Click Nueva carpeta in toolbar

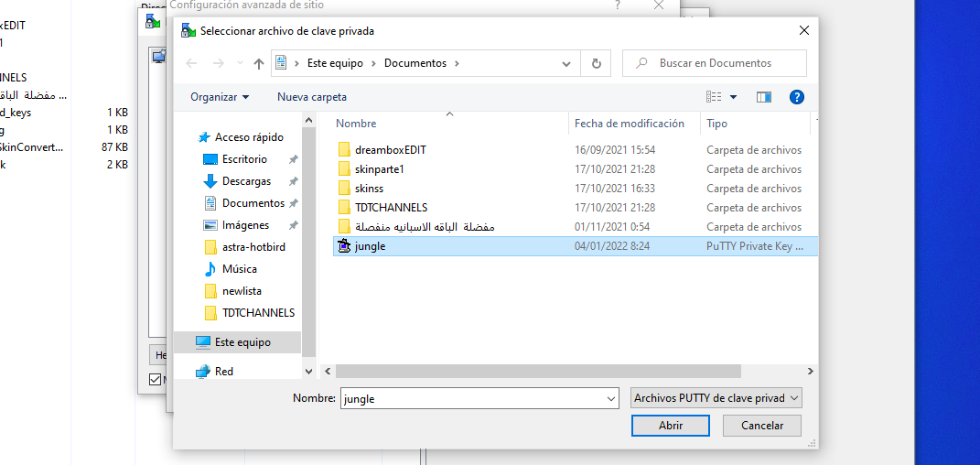pyautogui.click(x=312, y=97)
